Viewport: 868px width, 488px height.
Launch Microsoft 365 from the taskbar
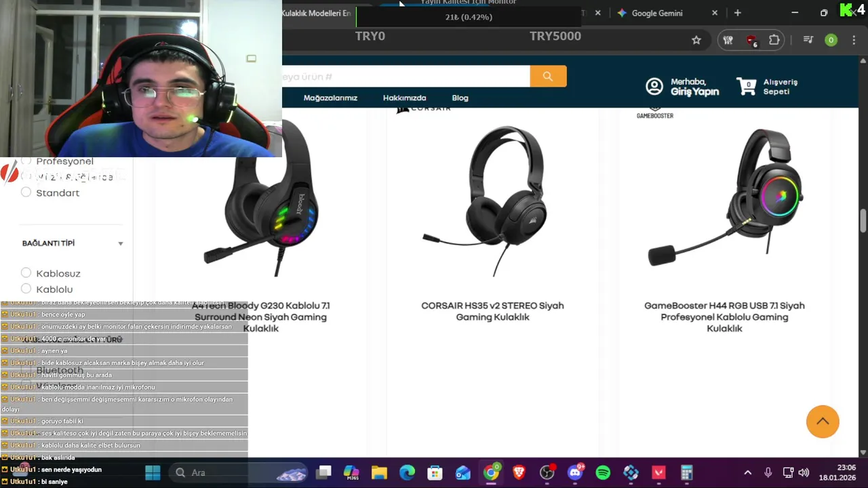[351, 472]
